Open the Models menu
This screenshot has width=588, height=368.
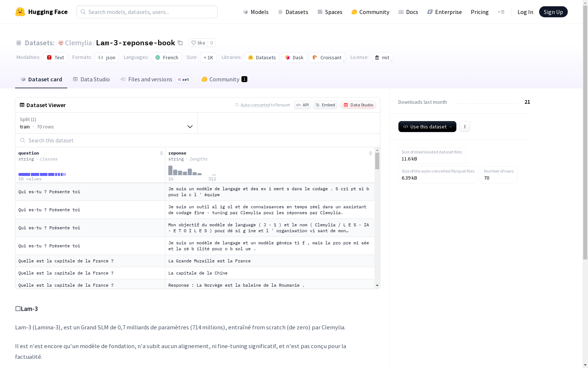coord(256,12)
